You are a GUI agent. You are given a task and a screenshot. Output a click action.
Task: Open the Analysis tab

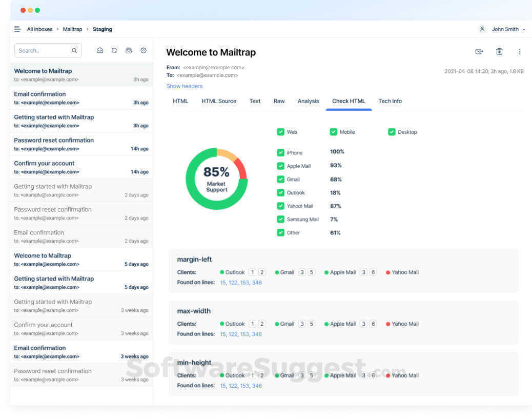[308, 101]
